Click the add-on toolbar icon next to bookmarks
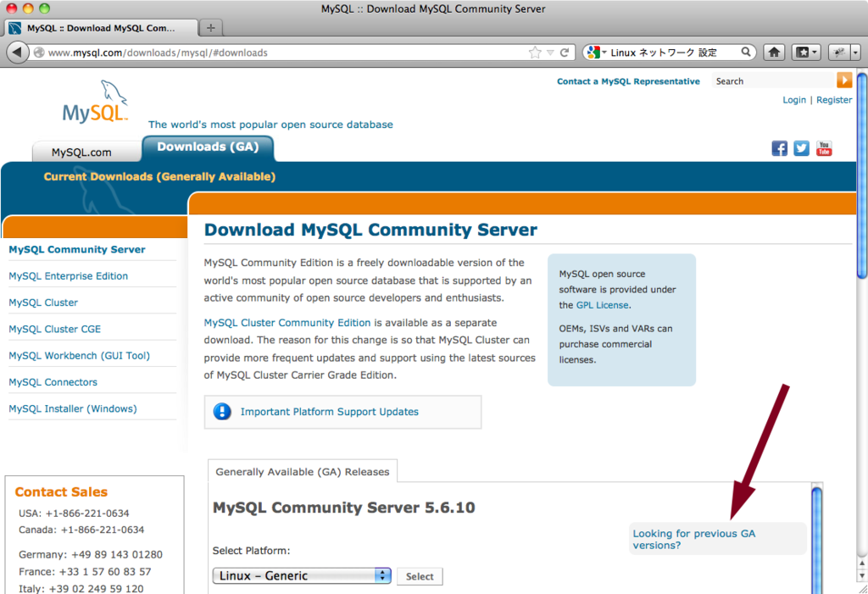Viewport: 868px width, 594px height. (839, 53)
